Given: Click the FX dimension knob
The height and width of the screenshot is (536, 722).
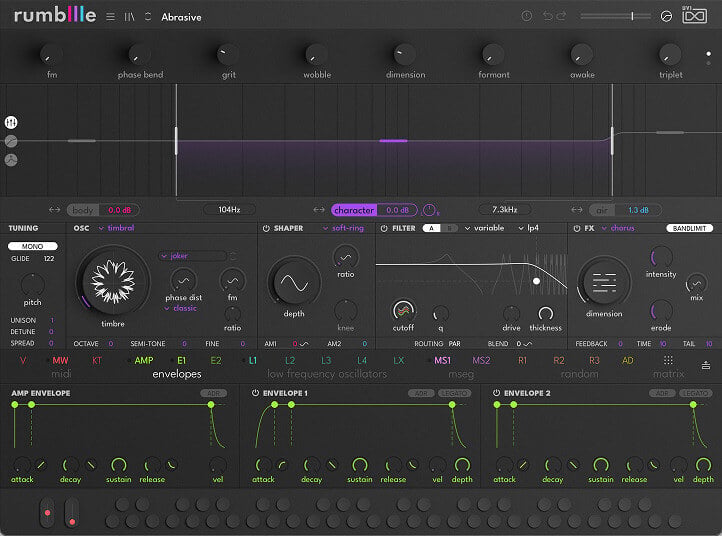Looking at the screenshot, I should pyautogui.click(x=604, y=282).
